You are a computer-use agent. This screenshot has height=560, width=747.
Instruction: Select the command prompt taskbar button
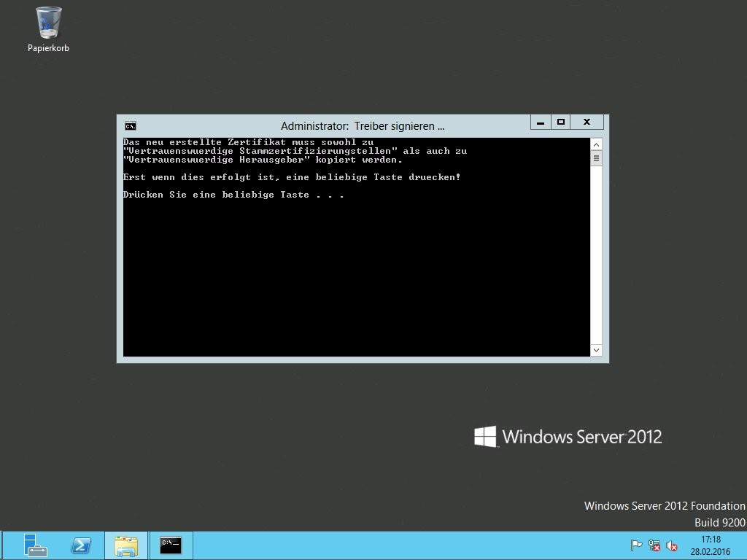click(x=171, y=545)
